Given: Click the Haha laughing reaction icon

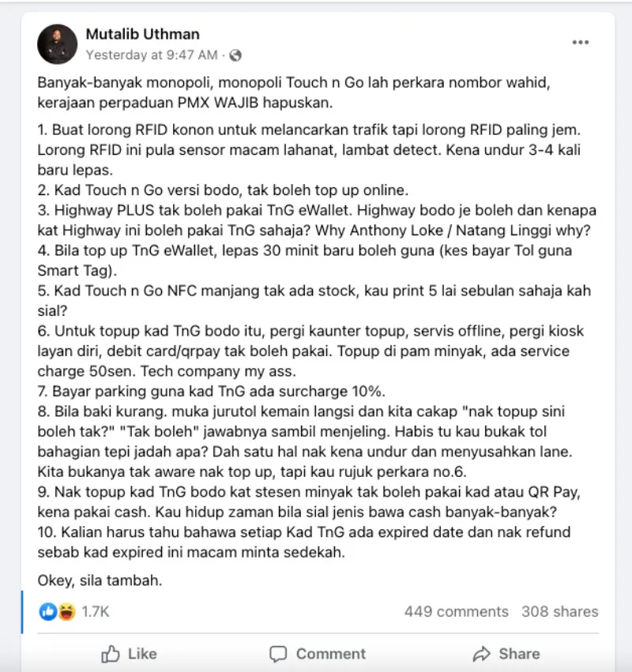Looking at the screenshot, I should [x=67, y=611].
